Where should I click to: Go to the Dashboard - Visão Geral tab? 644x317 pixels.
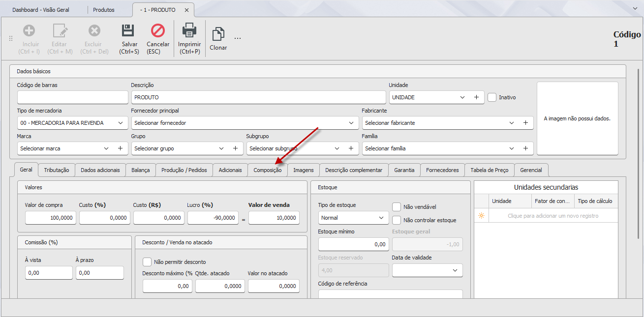pos(41,10)
